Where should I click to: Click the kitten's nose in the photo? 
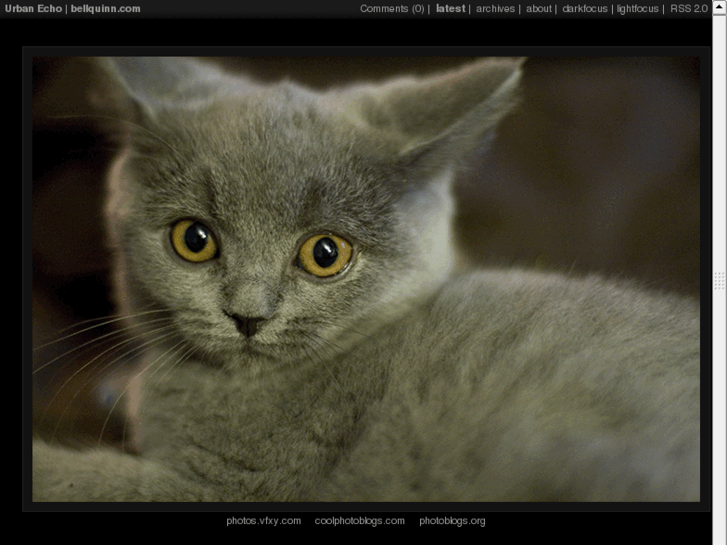[x=247, y=323]
